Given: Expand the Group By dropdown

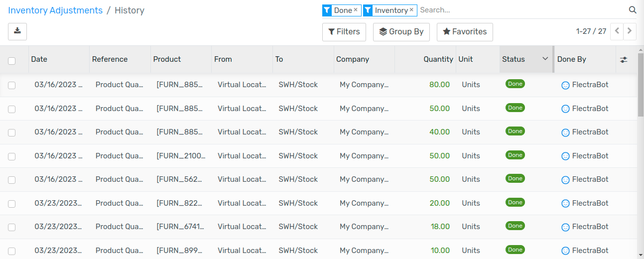Looking at the screenshot, I should coord(401,32).
